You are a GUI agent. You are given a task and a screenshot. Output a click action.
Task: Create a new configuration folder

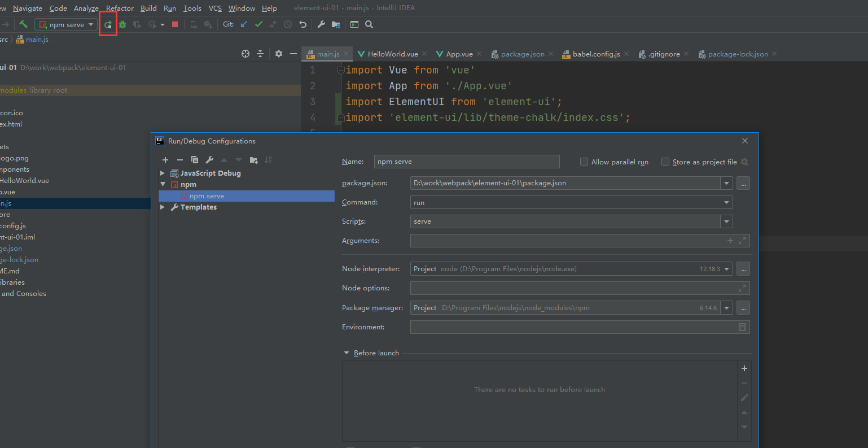(253, 160)
